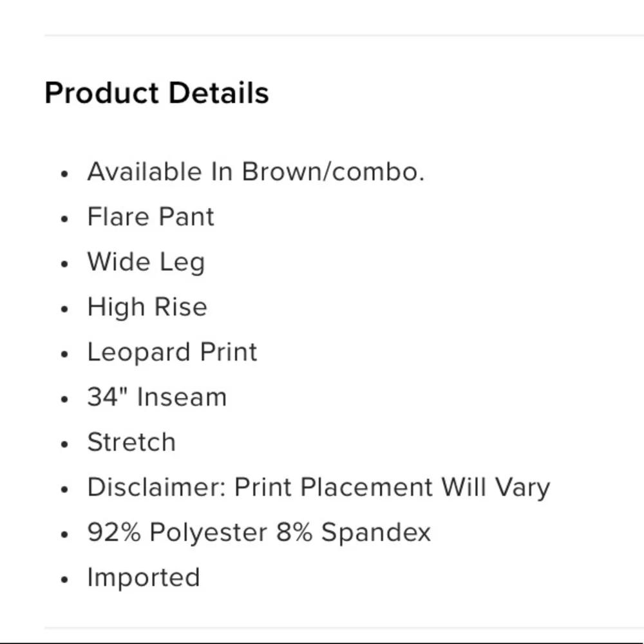Click the divider line above Product Details
Image resolution: width=644 pixels, height=644 pixels.
344,35
